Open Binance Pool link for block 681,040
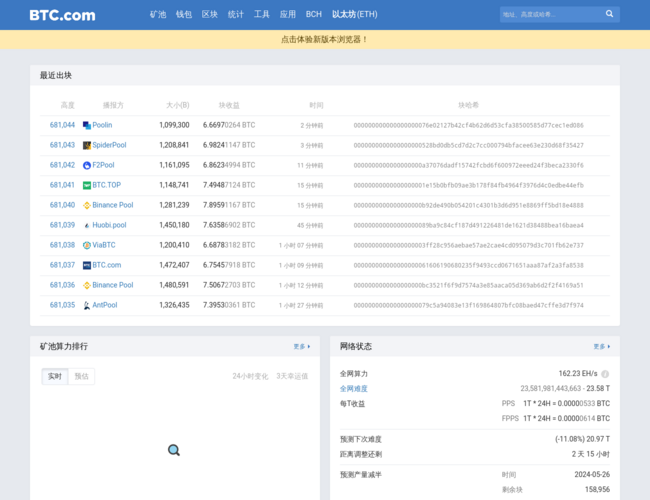This screenshot has height=500, width=650. click(113, 205)
